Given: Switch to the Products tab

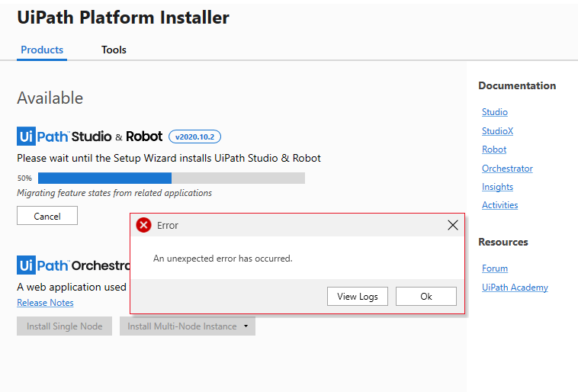Looking at the screenshot, I should (42, 50).
